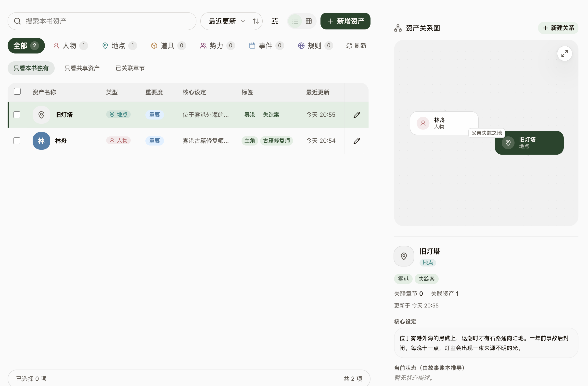Select the 地点 category tab
This screenshot has width=588, height=386.
[x=119, y=46]
